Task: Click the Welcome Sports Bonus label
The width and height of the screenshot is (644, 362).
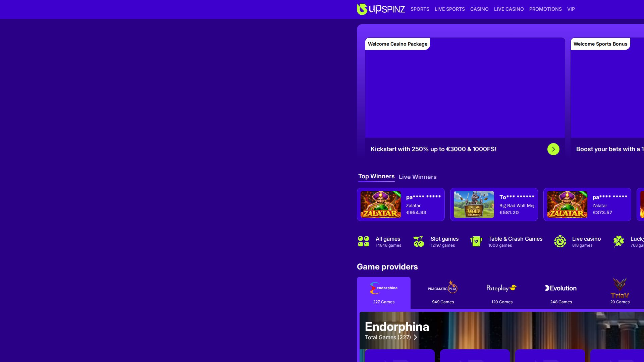Action: pyautogui.click(x=600, y=44)
